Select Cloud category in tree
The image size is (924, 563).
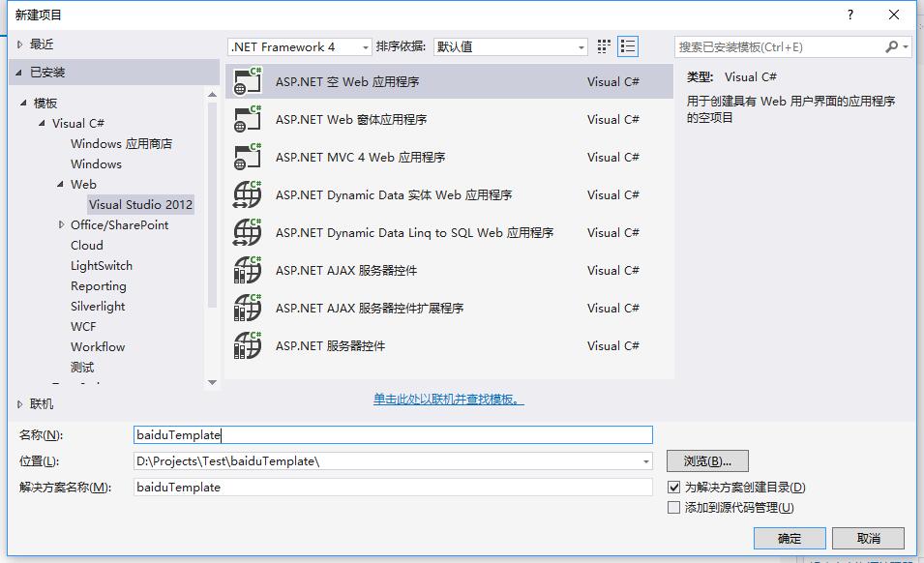click(x=87, y=245)
